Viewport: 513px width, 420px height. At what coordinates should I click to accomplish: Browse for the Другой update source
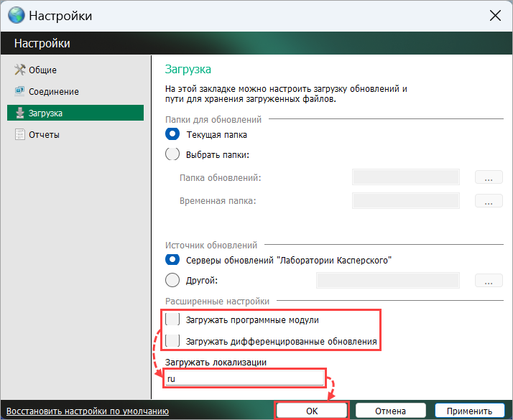pos(489,281)
